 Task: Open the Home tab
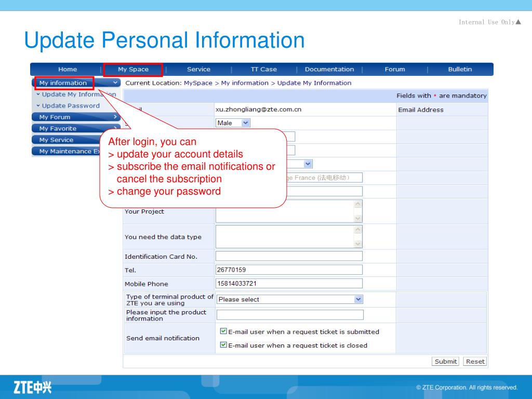coord(68,69)
